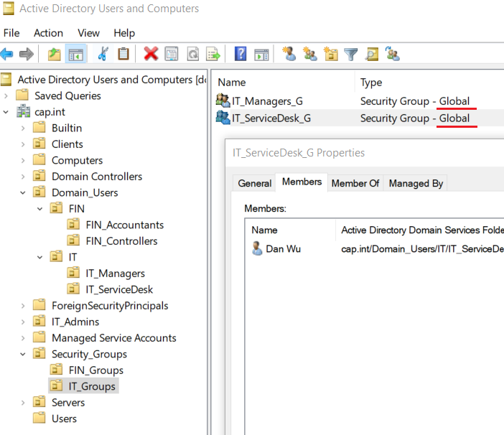Viewport: 504px width, 435px height.
Task: Toggle the Show/Hide Action Pane icon
Action: [x=261, y=54]
